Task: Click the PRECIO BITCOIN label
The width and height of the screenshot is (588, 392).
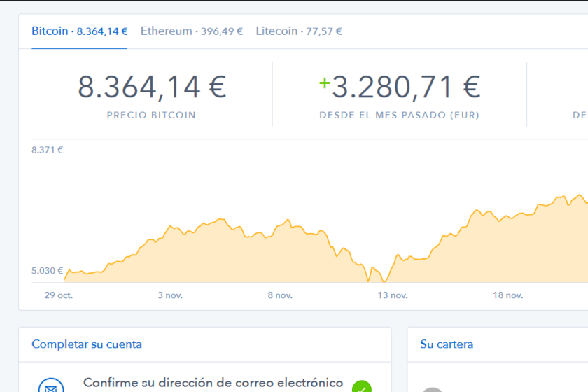Action: click(151, 115)
